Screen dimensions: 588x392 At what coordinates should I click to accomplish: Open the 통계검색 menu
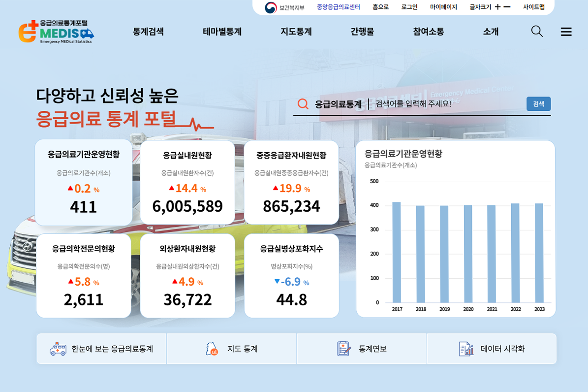click(148, 32)
